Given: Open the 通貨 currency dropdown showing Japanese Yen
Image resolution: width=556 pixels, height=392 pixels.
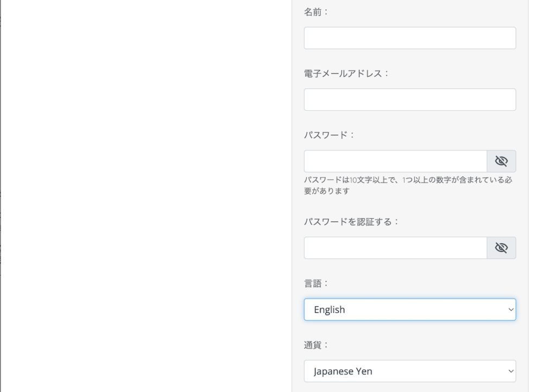Looking at the screenshot, I should tap(410, 371).
